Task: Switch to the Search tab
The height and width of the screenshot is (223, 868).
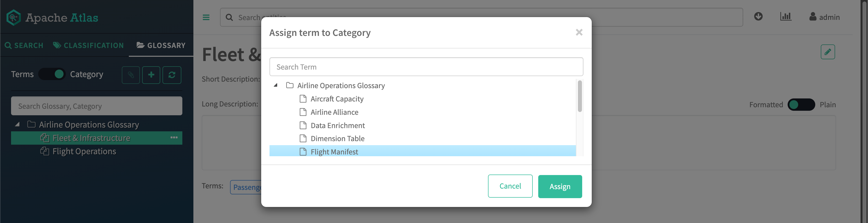Action: [24, 45]
